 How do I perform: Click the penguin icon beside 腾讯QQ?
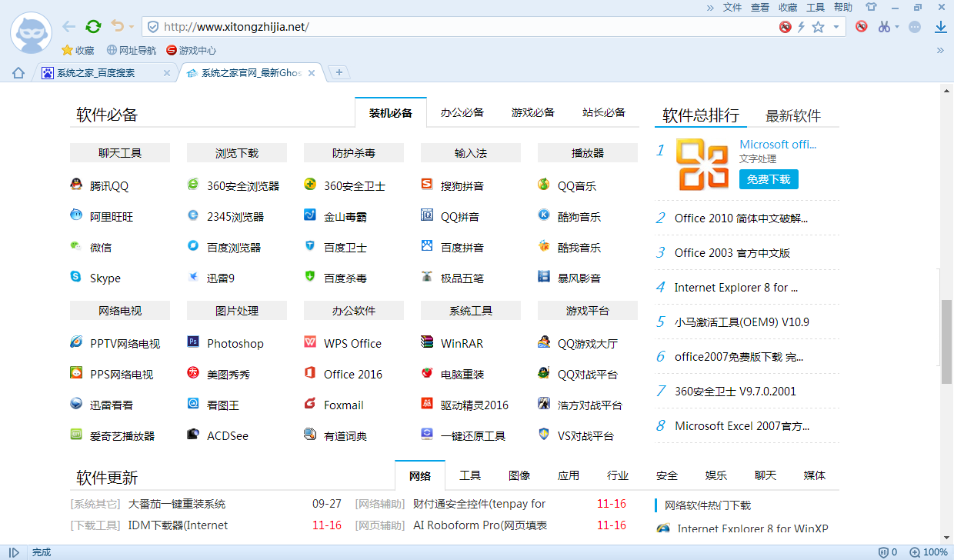[76, 185]
